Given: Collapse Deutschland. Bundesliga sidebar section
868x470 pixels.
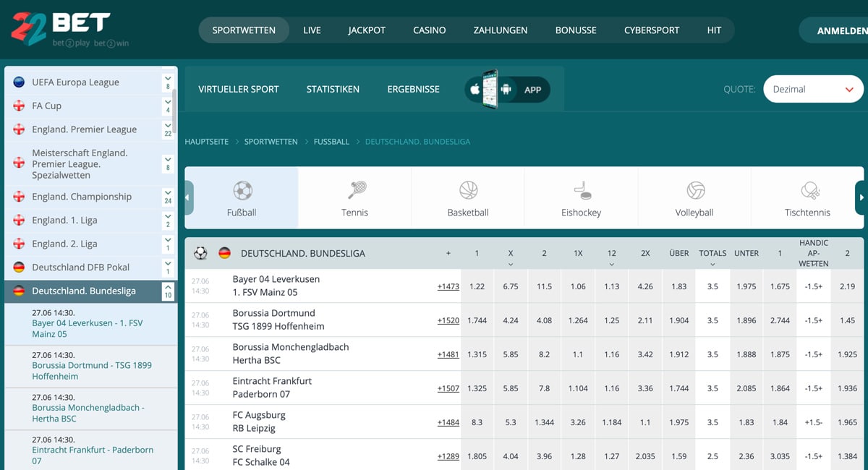Looking at the screenshot, I should click(168, 291).
